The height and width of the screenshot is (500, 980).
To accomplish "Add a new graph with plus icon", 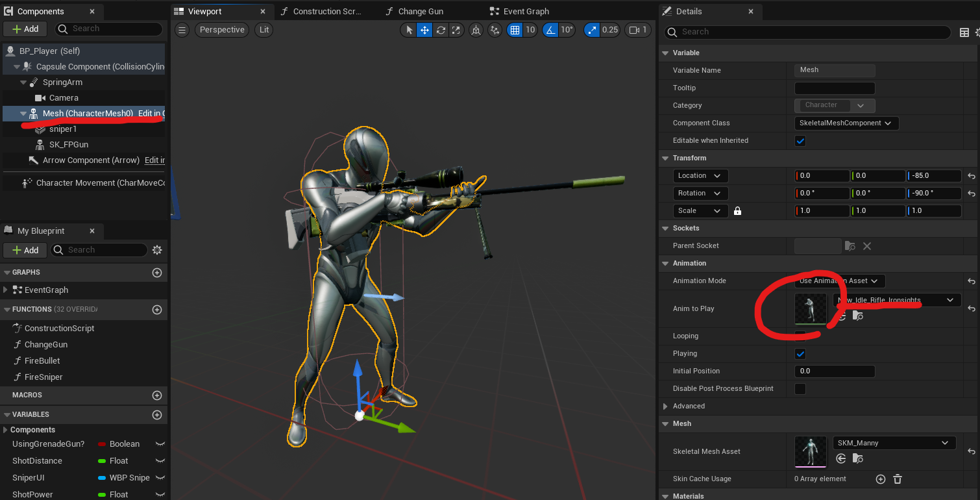I will coord(156,273).
